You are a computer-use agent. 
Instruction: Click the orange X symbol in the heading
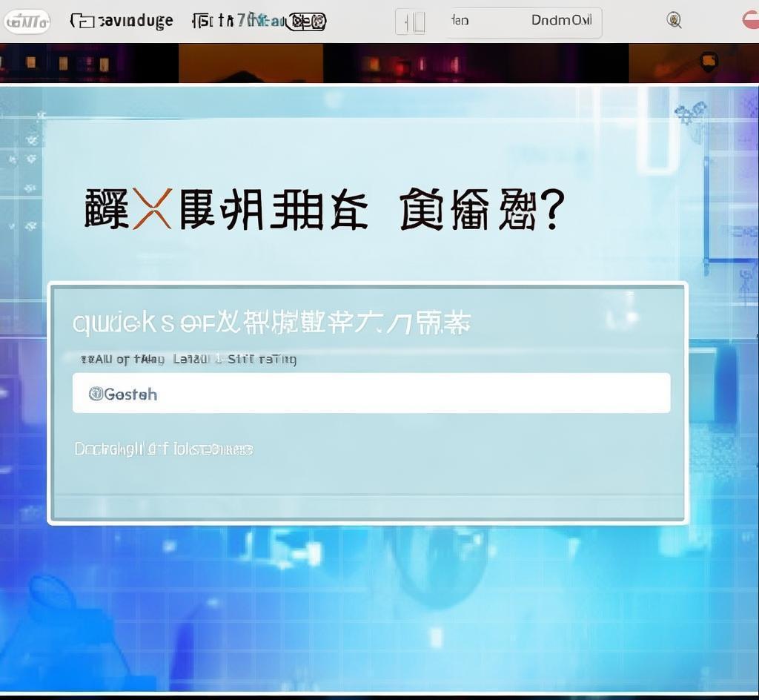tap(151, 209)
